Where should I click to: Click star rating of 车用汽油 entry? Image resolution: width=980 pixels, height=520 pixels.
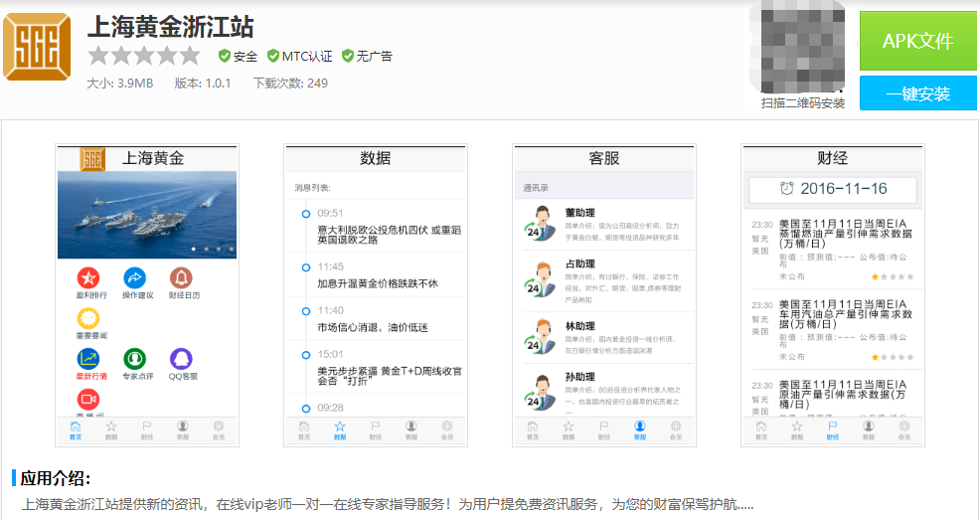(x=893, y=357)
